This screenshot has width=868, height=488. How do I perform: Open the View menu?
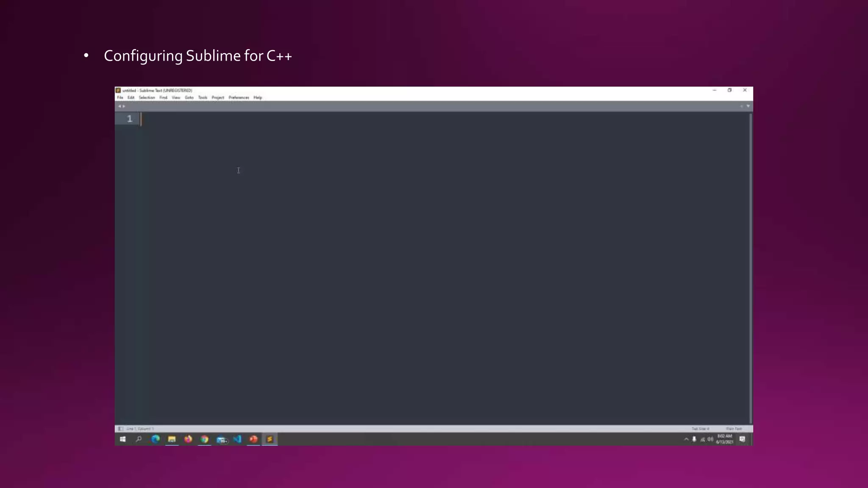[176, 97]
